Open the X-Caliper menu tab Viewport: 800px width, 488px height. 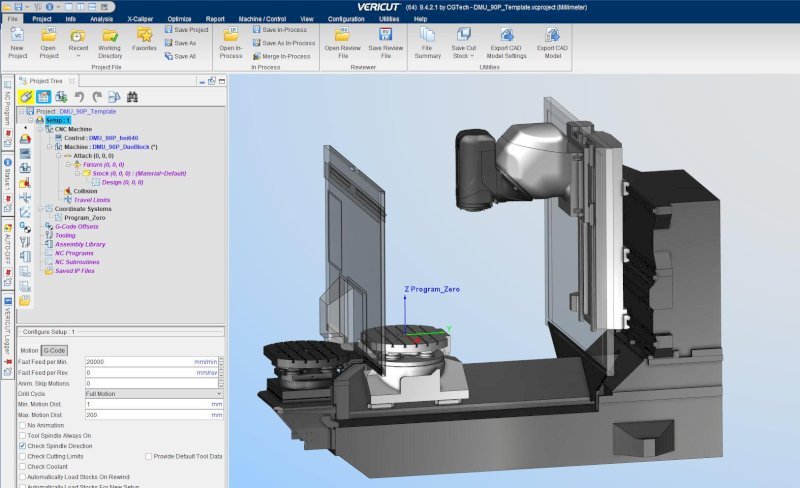[140, 19]
